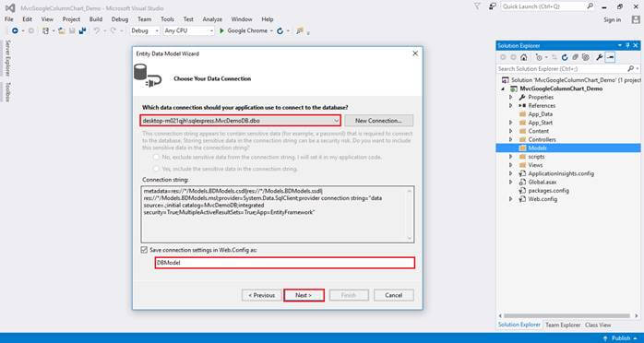Open the Project menu

point(71,19)
